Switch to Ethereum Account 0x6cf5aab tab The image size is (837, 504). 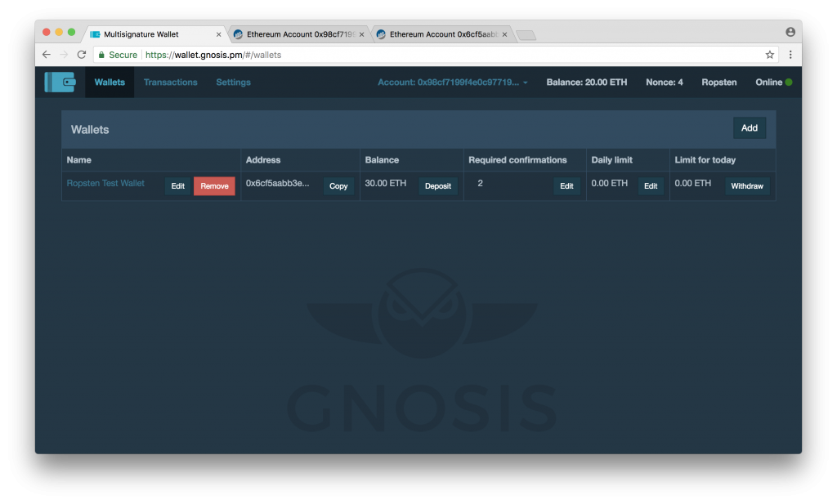(x=442, y=34)
